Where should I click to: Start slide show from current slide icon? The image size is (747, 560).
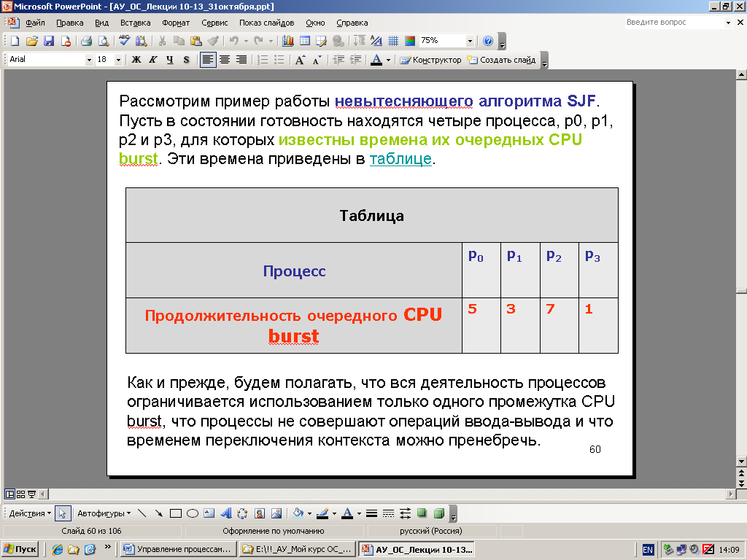pyautogui.click(x=31, y=494)
